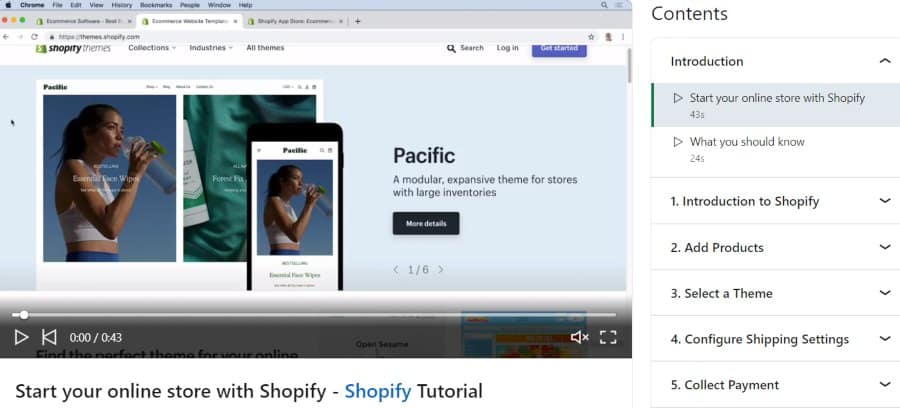Enter fullscreen mode for the video
900x408 pixels.
click(608, 337)
